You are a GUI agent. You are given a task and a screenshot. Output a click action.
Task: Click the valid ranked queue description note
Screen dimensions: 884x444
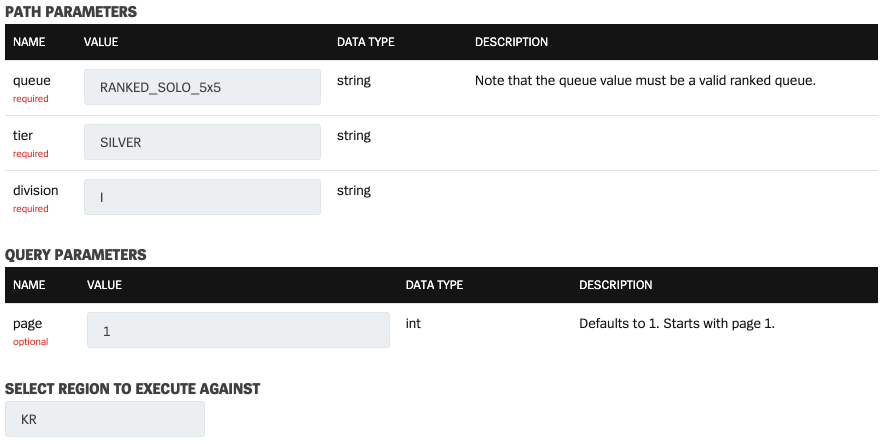(645, 80)
